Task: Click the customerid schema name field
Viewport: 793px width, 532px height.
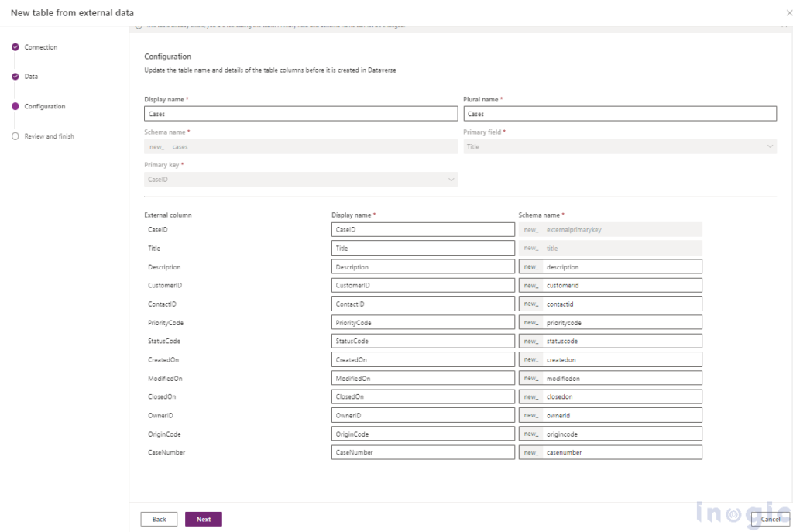Action: tap(616, 285)
